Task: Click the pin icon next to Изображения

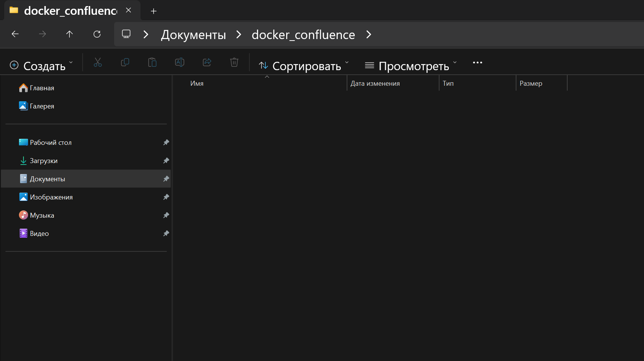Action: tap(166, 197)
